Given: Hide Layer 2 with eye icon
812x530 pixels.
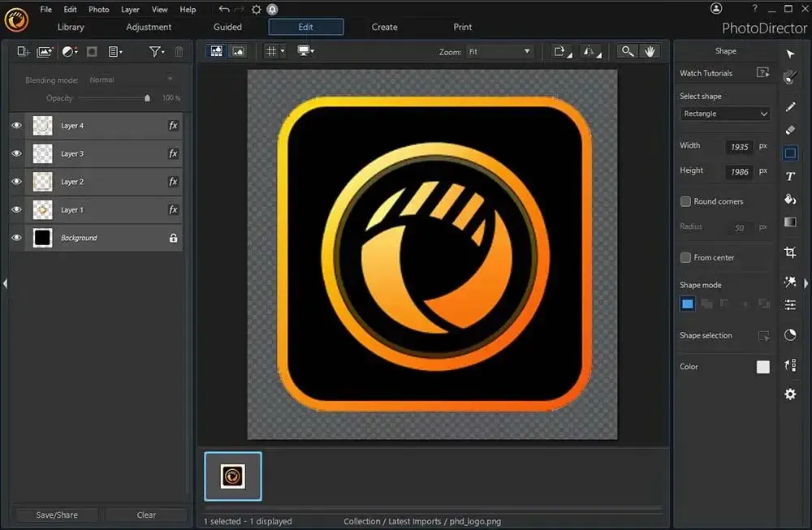Looking at the screenshot, I should (x=16, y=182).
